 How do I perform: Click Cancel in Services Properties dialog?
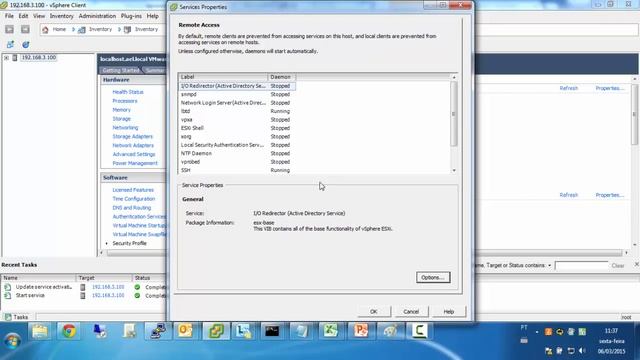(x=411, y=311)
